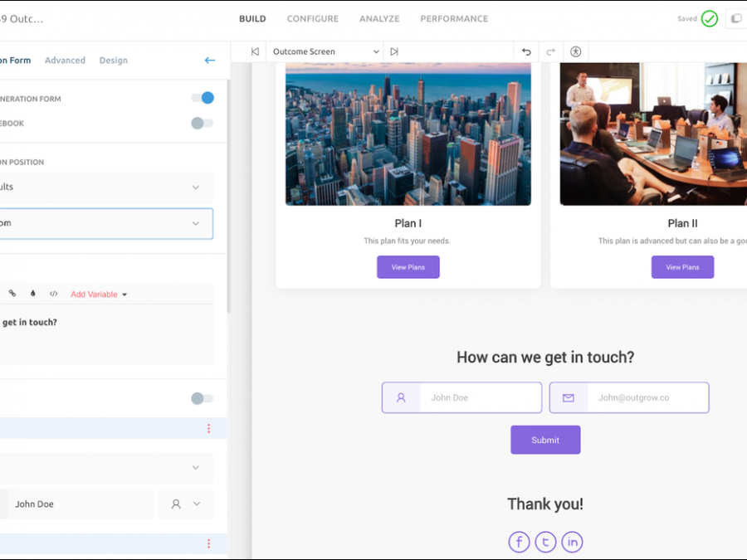Open the code view icon in the text editor
This screenshot has height=560, width=747.
[x=54, y=294]
